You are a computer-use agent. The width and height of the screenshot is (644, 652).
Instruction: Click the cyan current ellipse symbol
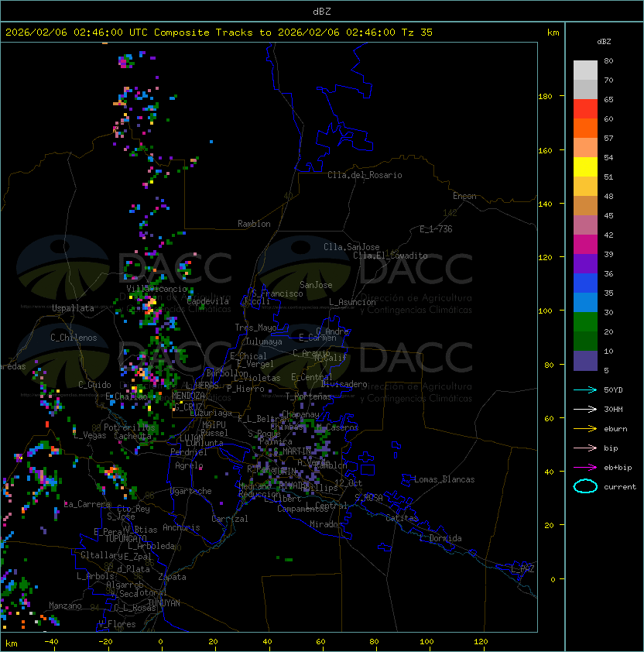tap(585, 486)
